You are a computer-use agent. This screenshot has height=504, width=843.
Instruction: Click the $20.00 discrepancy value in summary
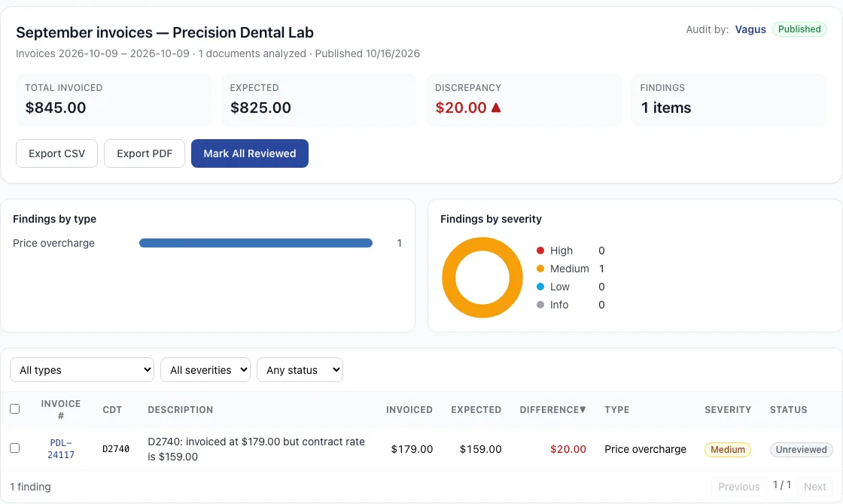[461, 108]
